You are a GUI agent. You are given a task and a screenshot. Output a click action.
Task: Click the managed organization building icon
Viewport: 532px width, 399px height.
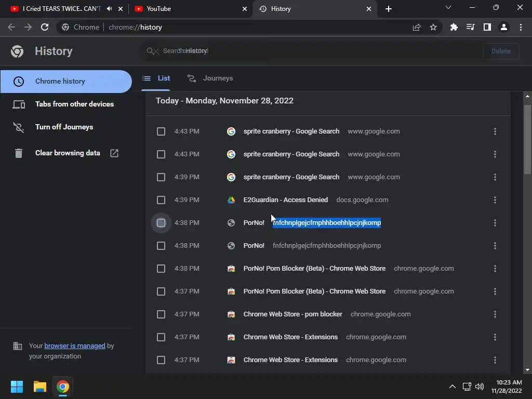(x=17, y=346)
